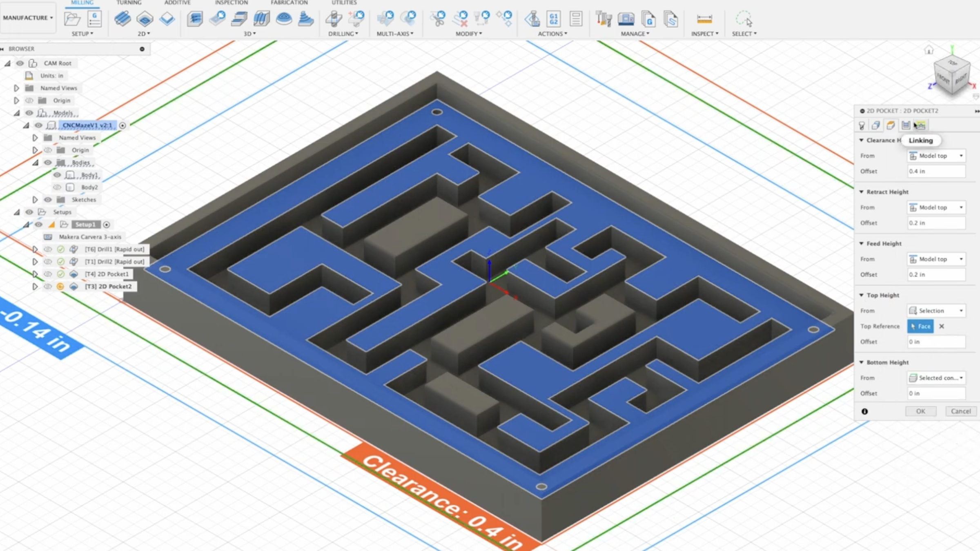Select the Linking tab in the pocket dialog
Image resolution: width=980 pixels, height=551 pixels.
point(920,125)
